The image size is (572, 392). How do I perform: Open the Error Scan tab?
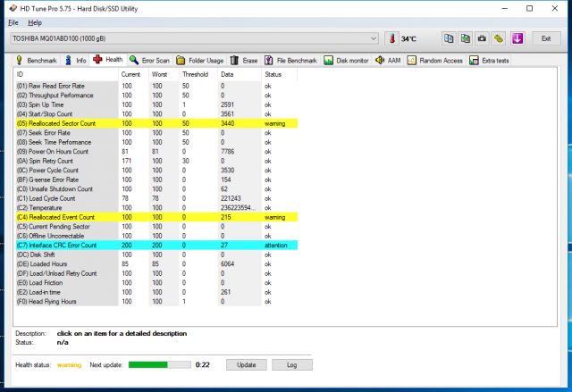click(x=148, y=60)
